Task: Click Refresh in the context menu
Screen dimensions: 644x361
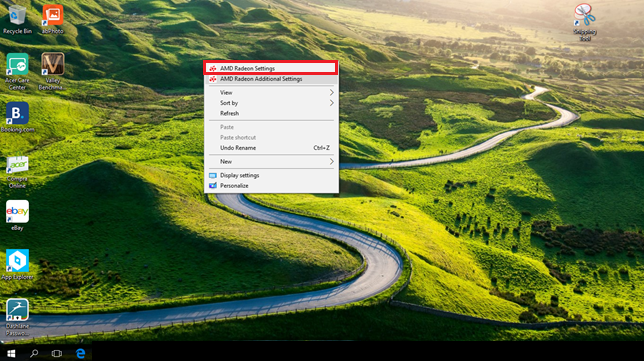Action: (271, 113)
